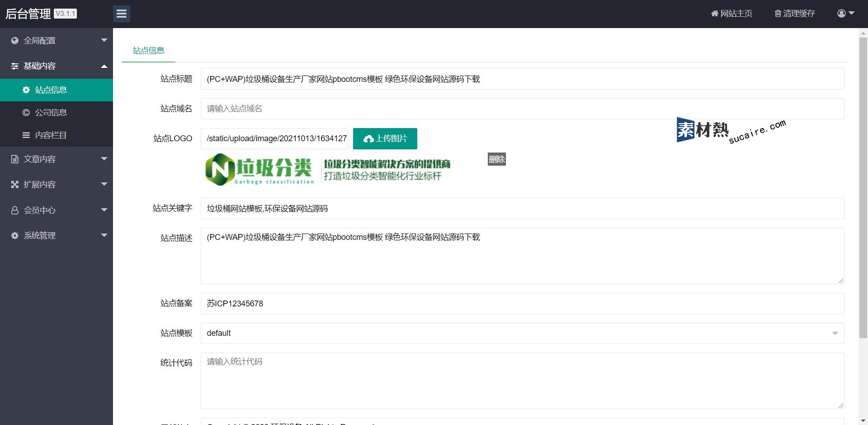The height and width of the screenshot is (425, 868).
Task: Click the list icon of 内容栏目
Action: [x=26, y=135]
